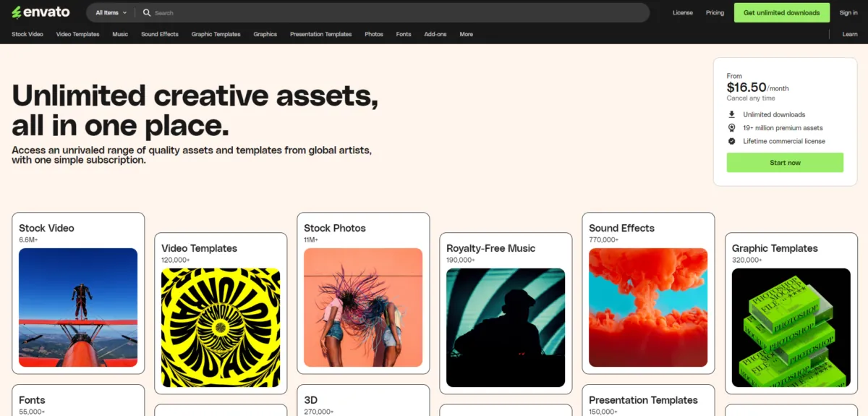Viewport: 868px width, 416px height.
Task: Open the Learn link
Action: [850, 34]
